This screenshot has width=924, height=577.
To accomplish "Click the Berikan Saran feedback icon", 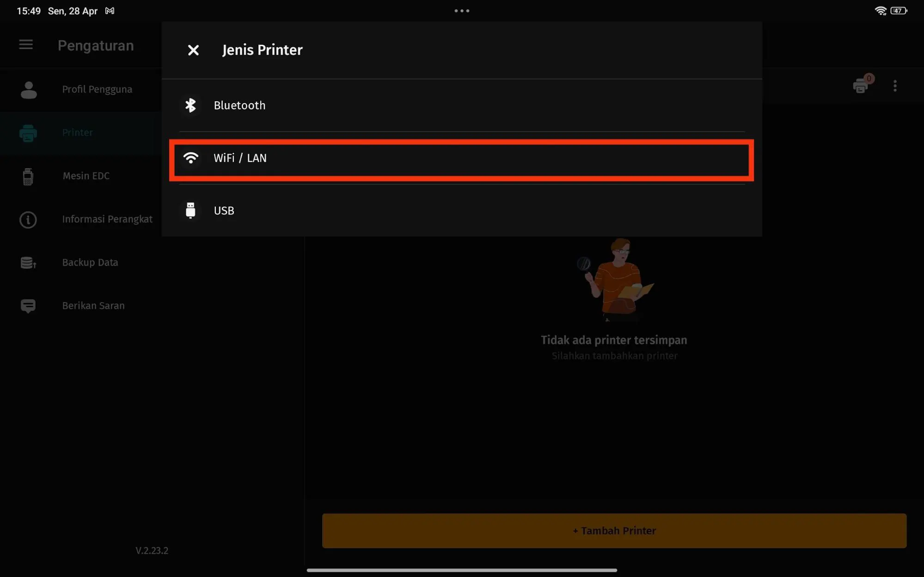I will point(28,305).
